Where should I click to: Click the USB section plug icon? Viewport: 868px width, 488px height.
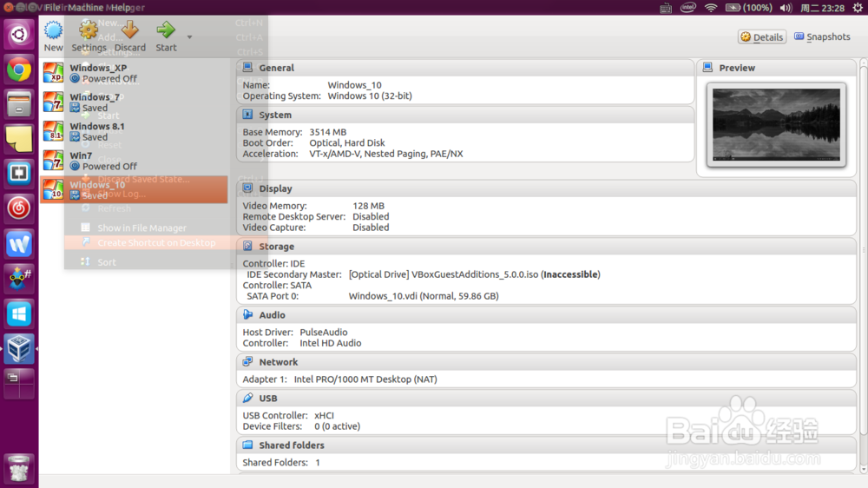coord(247,398)
